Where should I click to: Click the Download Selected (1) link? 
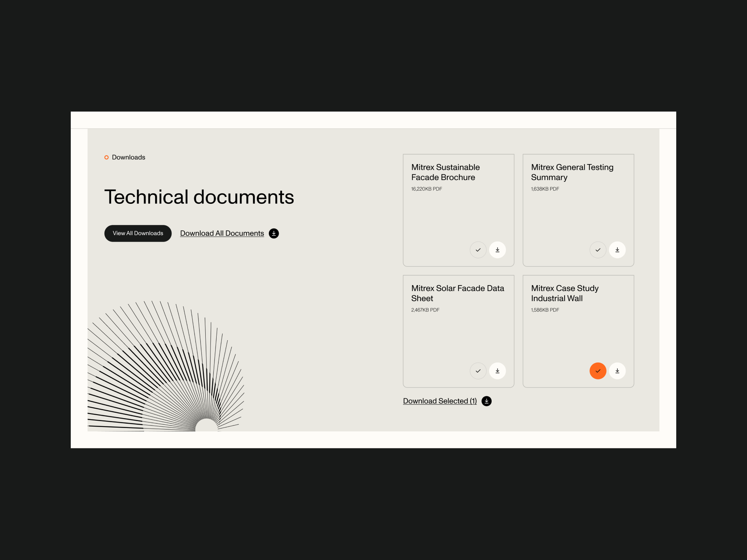coord(440,401)
